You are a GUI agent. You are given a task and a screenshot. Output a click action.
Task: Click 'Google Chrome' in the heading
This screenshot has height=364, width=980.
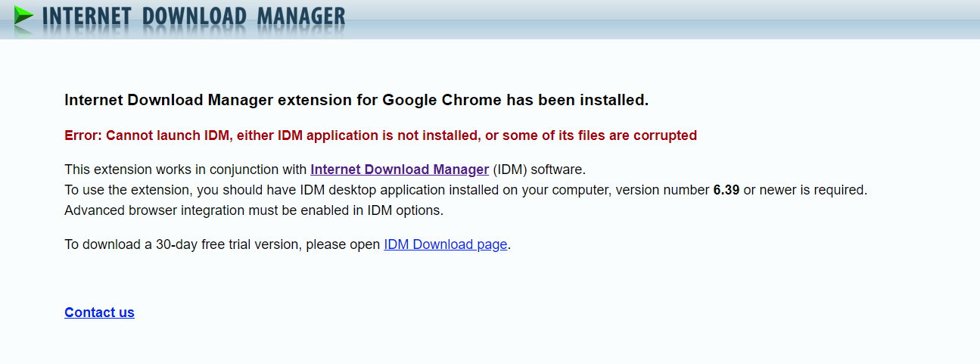pos(441,100)
